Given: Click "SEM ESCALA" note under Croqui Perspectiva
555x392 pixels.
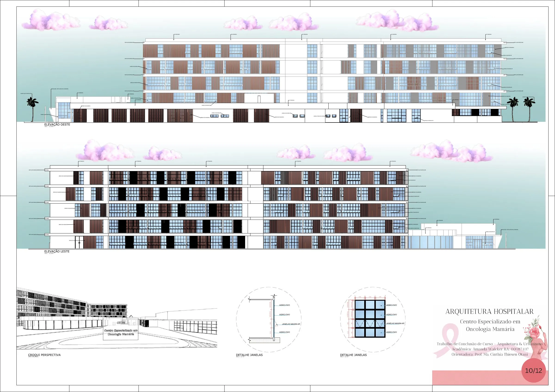Looking at the screenshot, I should [33, 357].
